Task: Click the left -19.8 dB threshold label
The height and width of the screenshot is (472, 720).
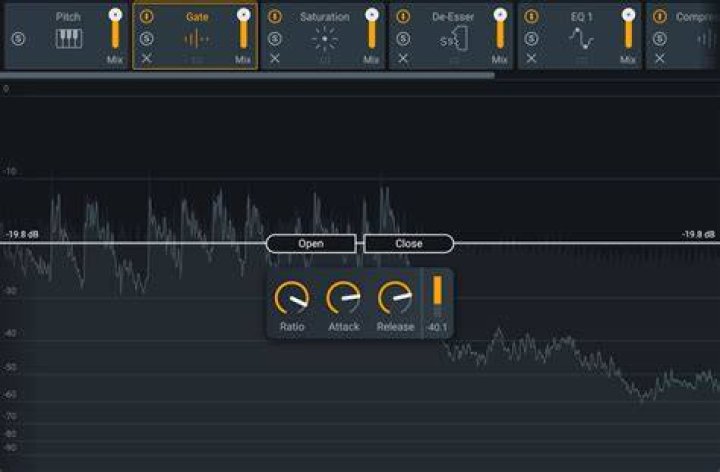Action: coord(22,235)
